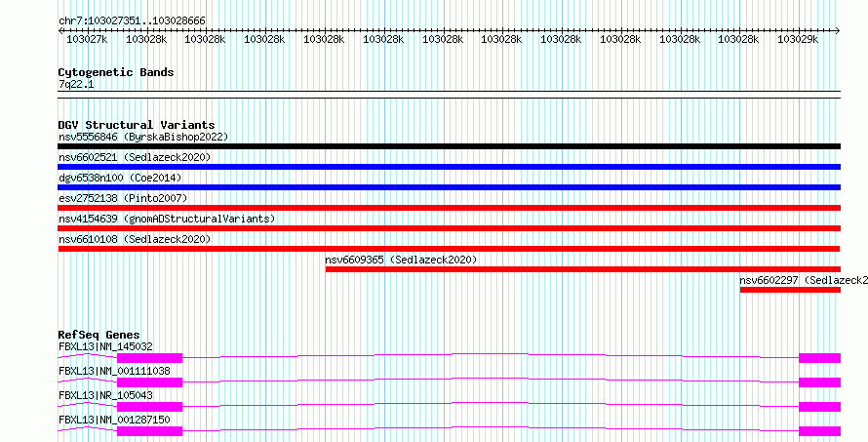The width and height of the screenshot is (868, 442).
Task: Open the nsv6610108 (Sedlazeck2020) label
Action: 135,239
